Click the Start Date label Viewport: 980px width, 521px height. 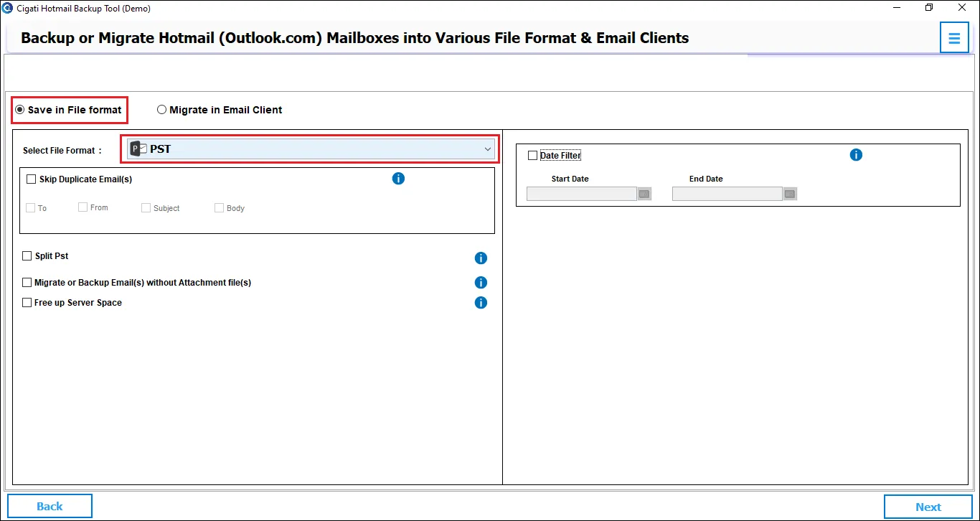pos(570,179)
